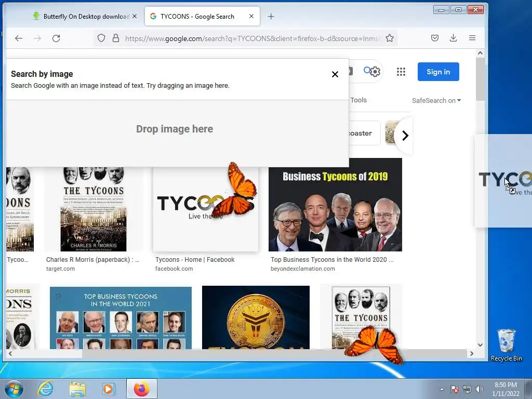Reload the page with the refresh icon

click(56, 38)
